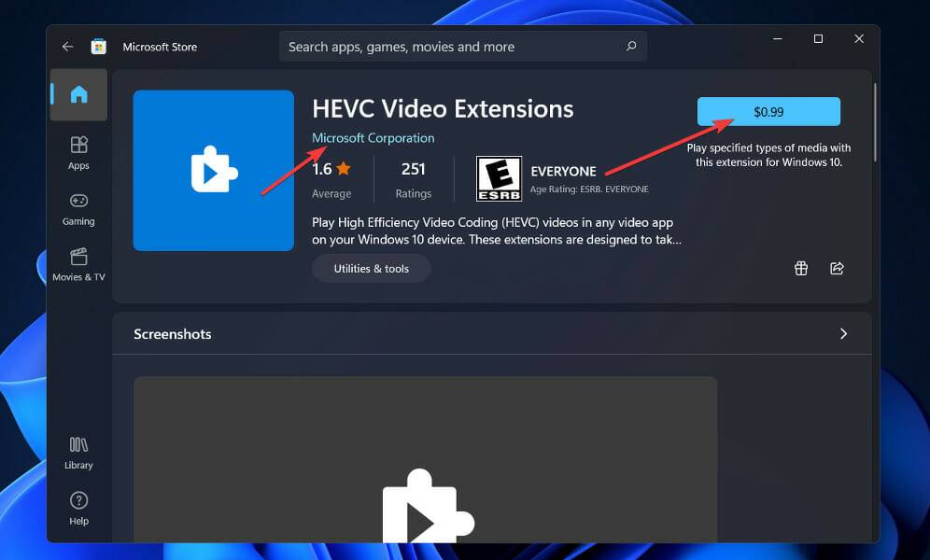The image size is (930, 560).
Task: Click the Microsoft Store logo icon
Action: (98, 47)
